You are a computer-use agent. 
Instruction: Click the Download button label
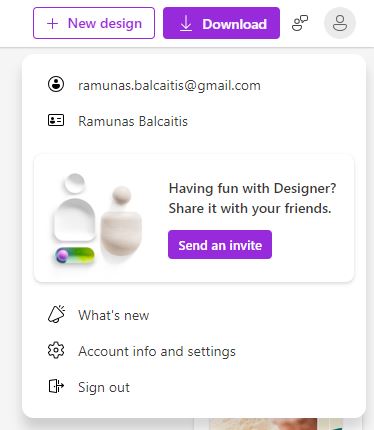pos(234,24)
